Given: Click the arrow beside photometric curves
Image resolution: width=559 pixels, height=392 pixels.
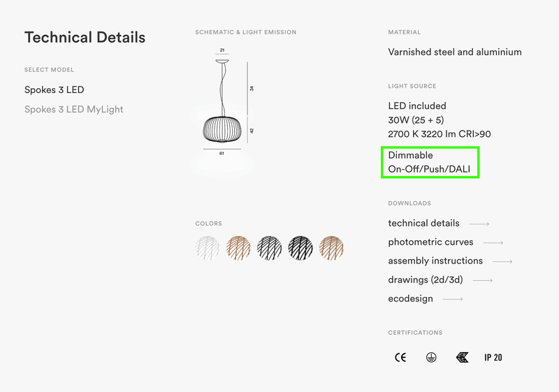Looking at the screenshot, I should [493, 243].
